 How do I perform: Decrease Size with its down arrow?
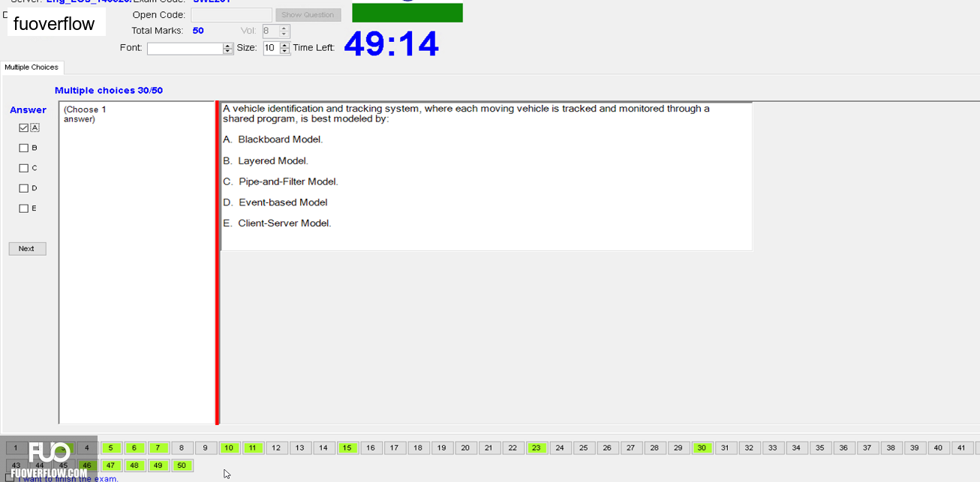[x=284, y=51]
